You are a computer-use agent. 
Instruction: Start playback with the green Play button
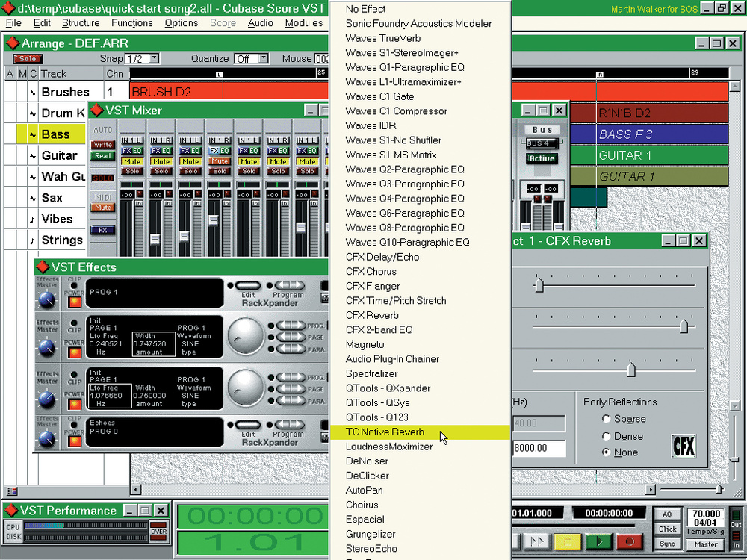(598, 541)
